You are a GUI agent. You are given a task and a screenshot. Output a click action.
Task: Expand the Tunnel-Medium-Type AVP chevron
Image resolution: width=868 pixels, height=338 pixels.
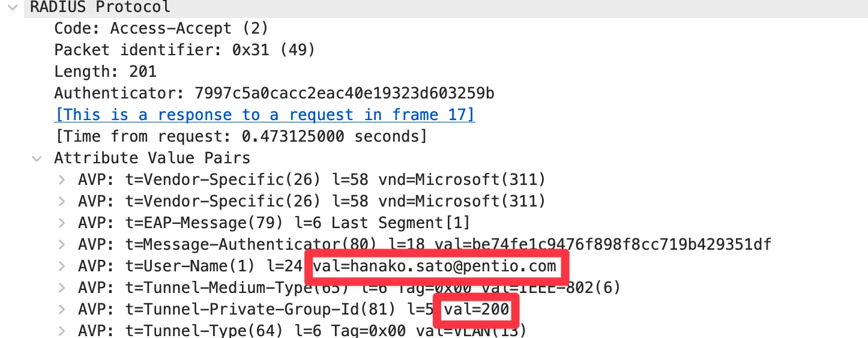tap(61, 288)
